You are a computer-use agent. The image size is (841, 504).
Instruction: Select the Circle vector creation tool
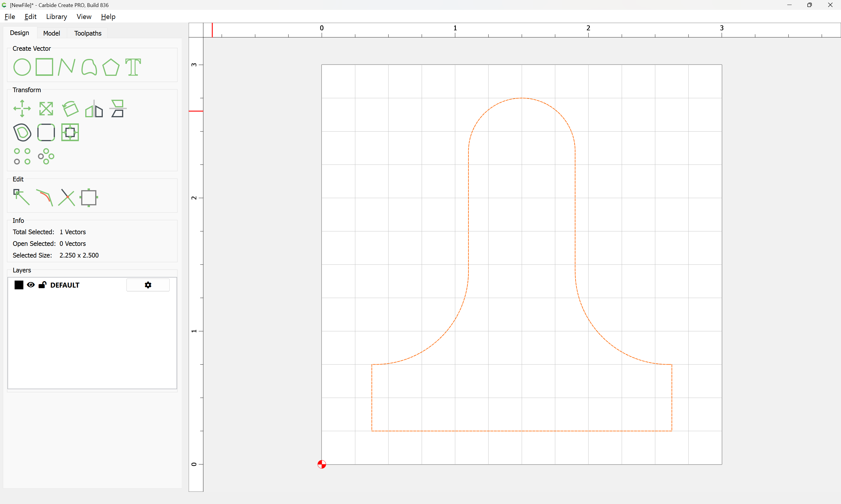(x=22, y=67)
